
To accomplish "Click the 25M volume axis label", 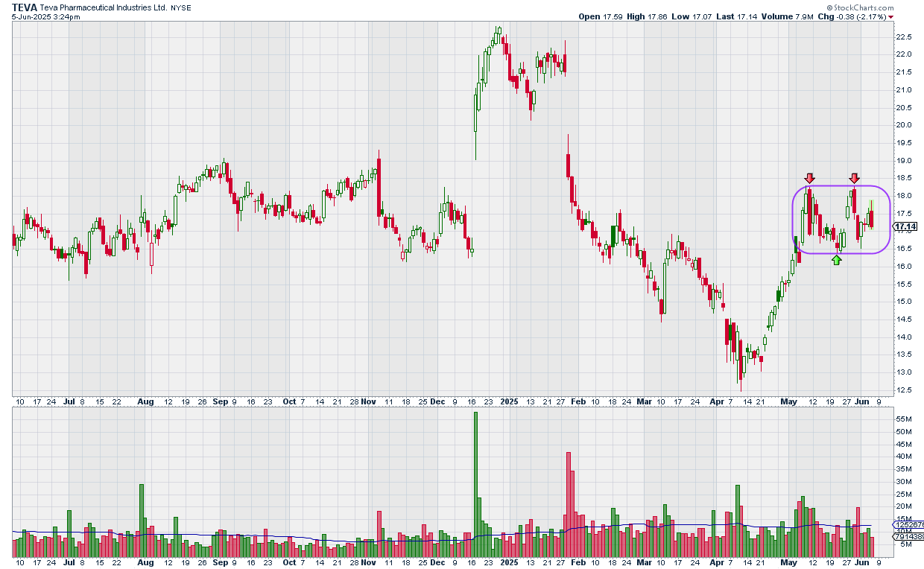I will coord(903,495).
